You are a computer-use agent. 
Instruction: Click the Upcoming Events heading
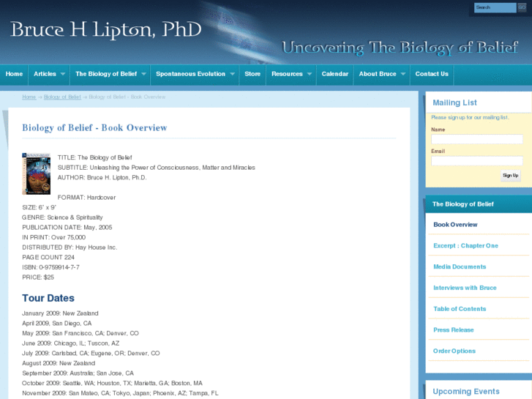click(x=466, y=392)
